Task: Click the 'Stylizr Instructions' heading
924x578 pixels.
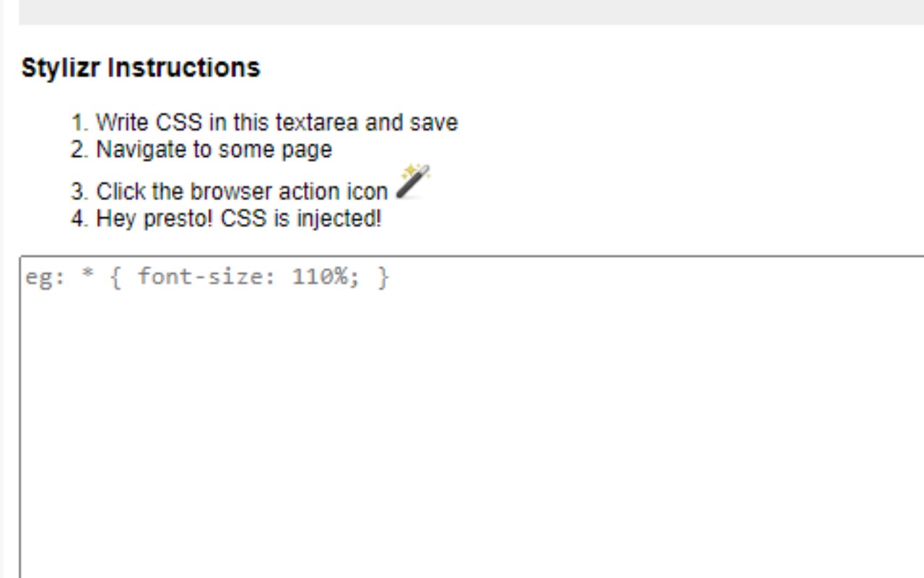Action: point(141,68)
